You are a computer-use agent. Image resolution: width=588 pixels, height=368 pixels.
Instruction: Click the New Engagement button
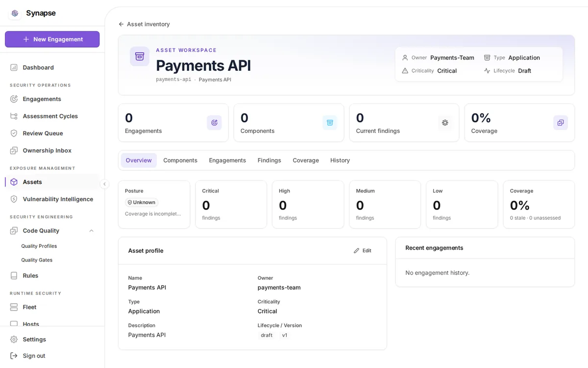pos(52,39)
